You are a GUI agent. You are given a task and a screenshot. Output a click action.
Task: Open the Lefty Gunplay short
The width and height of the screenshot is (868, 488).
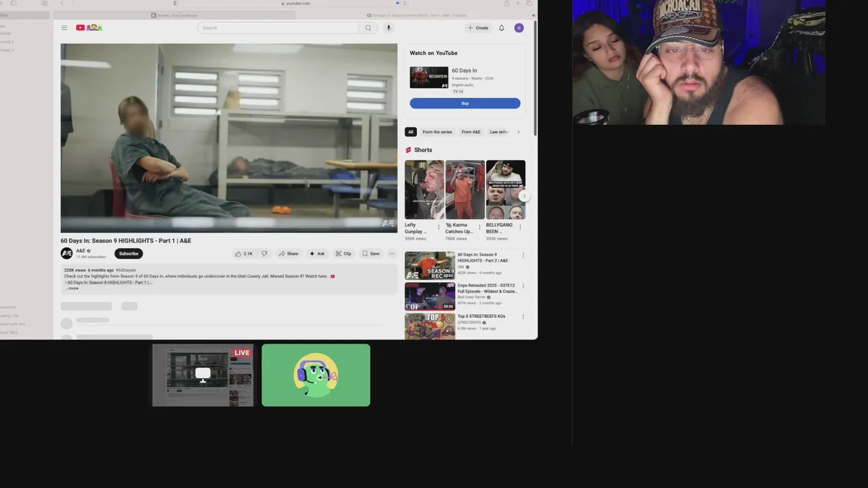coord(425,190)
